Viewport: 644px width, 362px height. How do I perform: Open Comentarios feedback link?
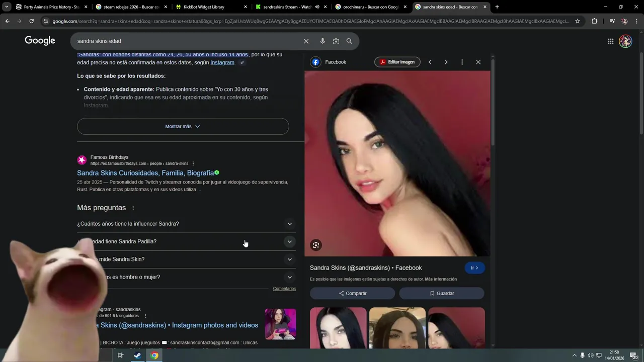coord(284,289)
